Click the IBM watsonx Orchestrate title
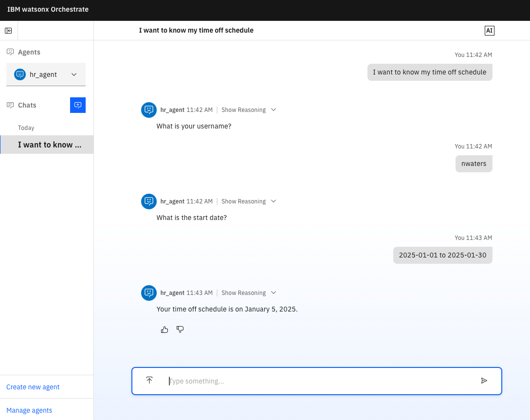Viewport: 530px width, 420px height. (48, 9)
